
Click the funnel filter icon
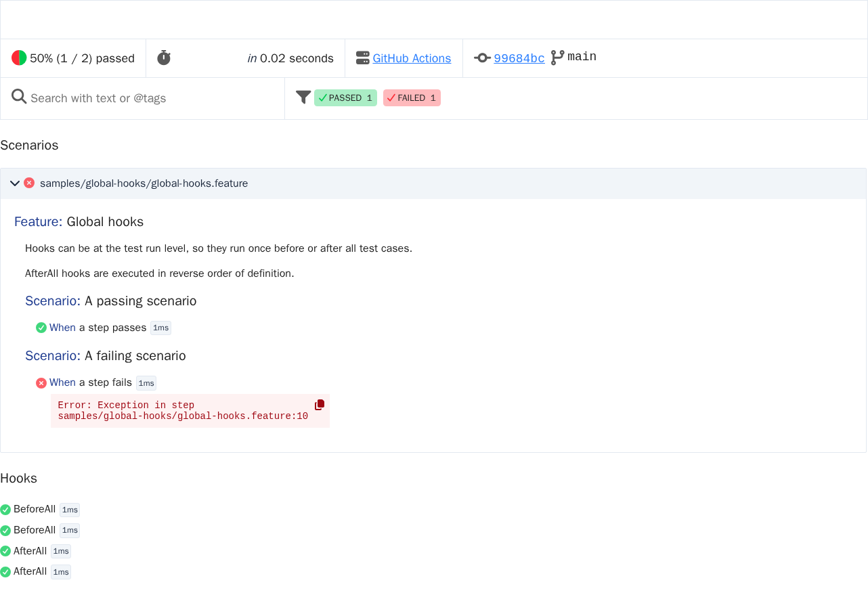303,97
